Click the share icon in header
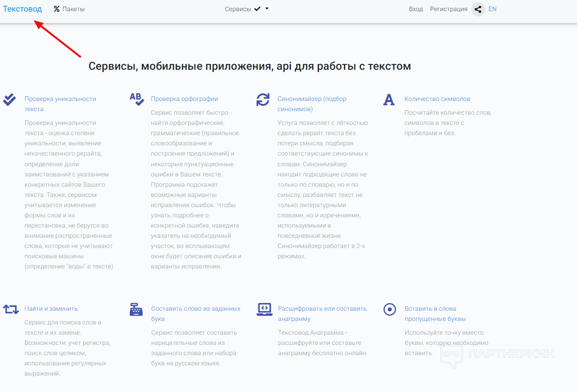The image size is (577, 392). tap(478, 9)
